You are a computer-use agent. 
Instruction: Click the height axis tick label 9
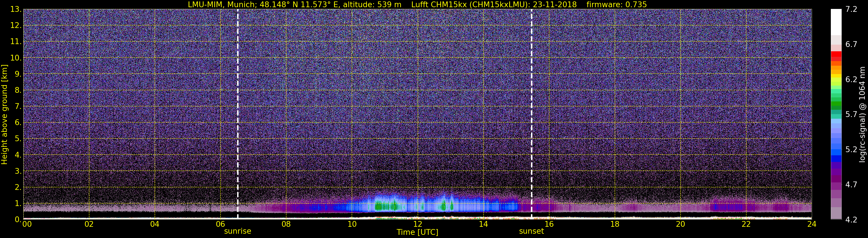point(18,74)
